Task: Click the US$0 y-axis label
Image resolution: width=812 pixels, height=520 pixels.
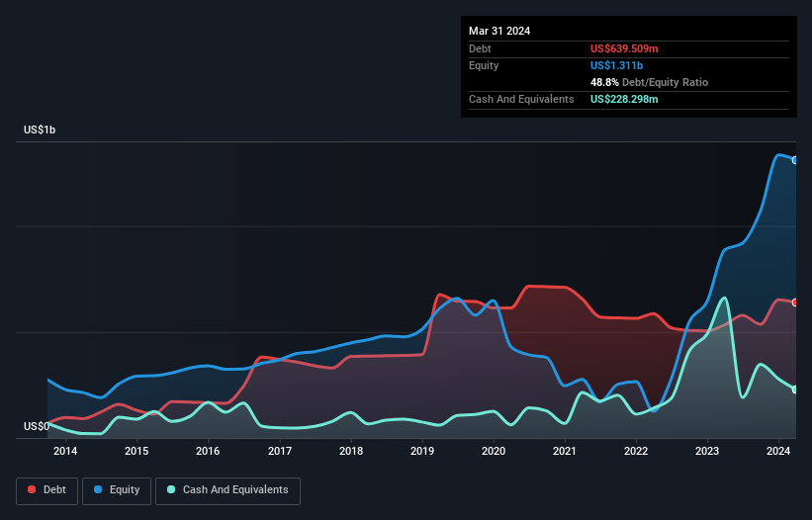Action: [37, 426]
